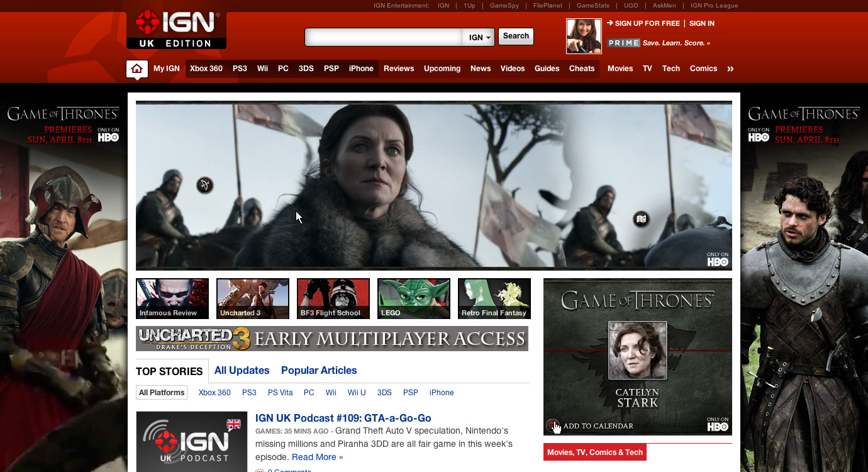Filter top stories by iPhone
The image size is (868, 472).
(442, 393)
